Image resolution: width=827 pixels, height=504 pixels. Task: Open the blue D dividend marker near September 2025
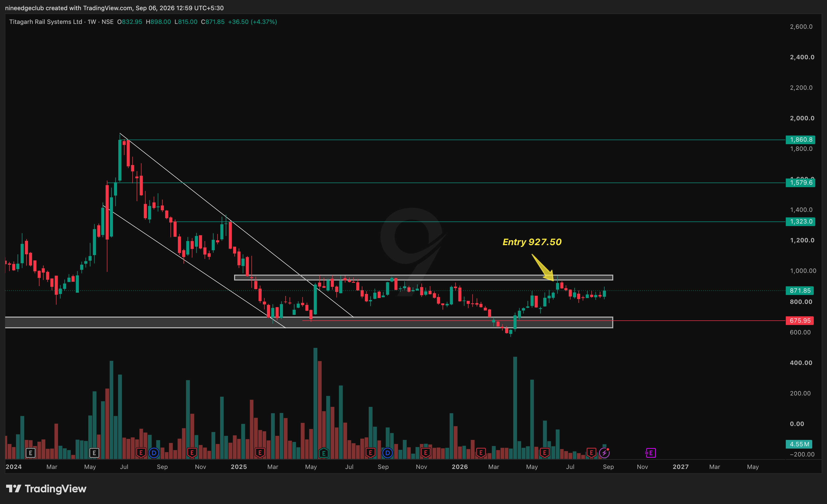click(388, 453)
